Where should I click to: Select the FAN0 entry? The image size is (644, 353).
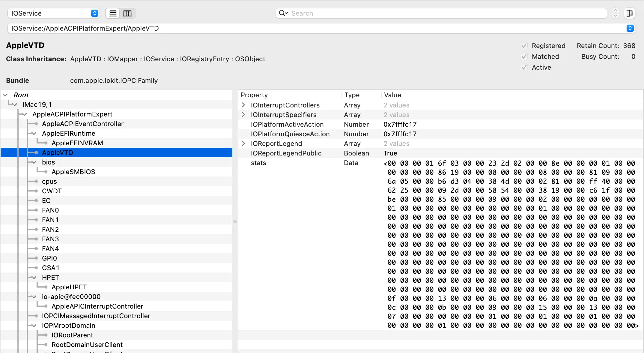click(50, 210)
